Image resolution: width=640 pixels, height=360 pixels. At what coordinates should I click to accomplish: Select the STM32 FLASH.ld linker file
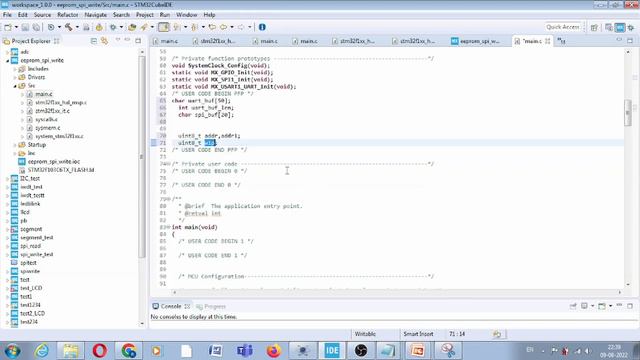(x=61, y=170)
